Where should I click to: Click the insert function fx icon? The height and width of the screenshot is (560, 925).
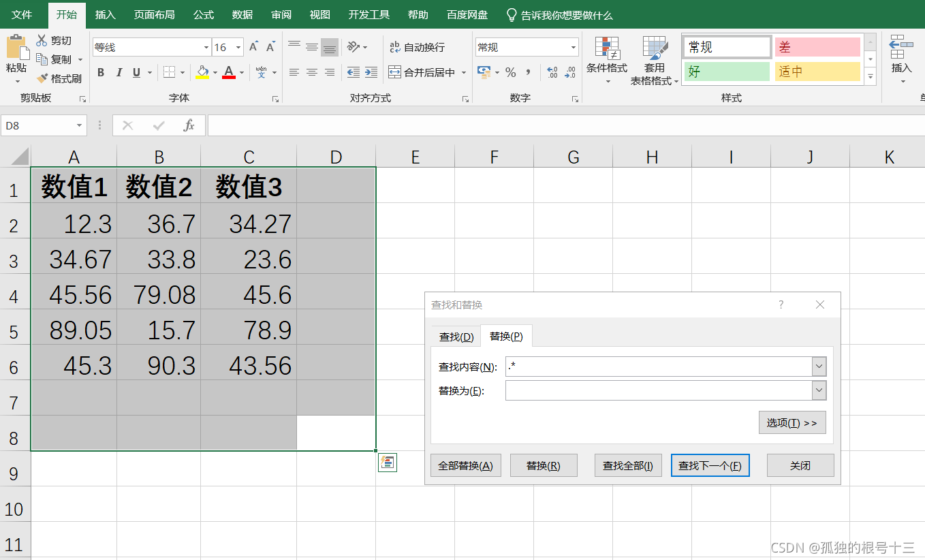[x=189, y=125]
